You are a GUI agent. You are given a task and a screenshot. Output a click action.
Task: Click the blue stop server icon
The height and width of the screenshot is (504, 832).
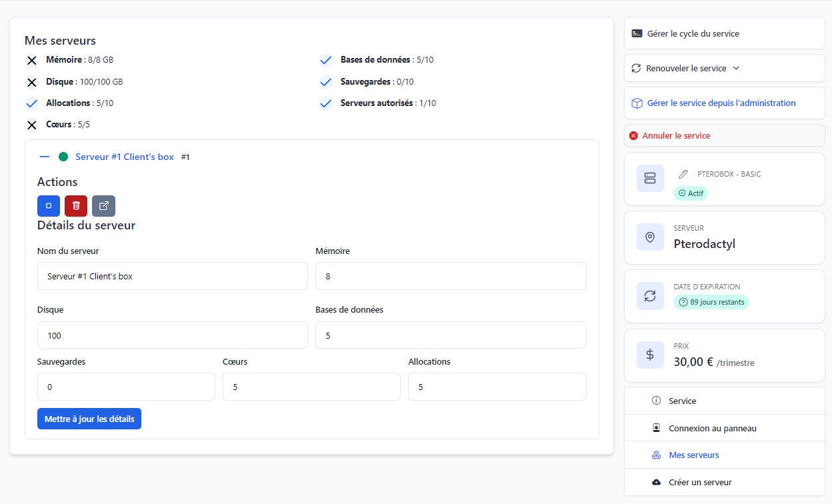(x=49, y=206)
